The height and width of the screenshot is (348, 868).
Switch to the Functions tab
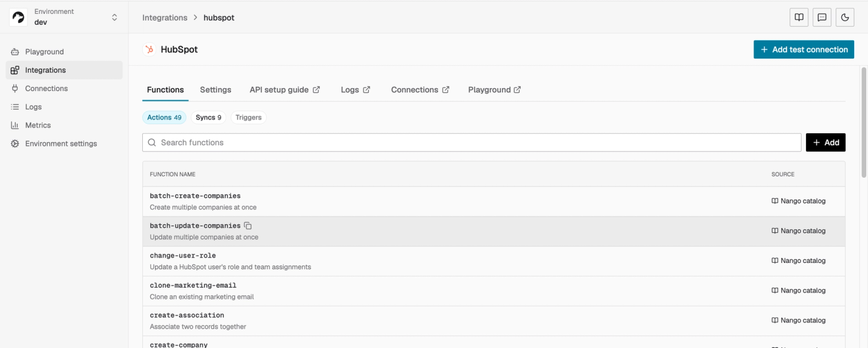point(165,90)
